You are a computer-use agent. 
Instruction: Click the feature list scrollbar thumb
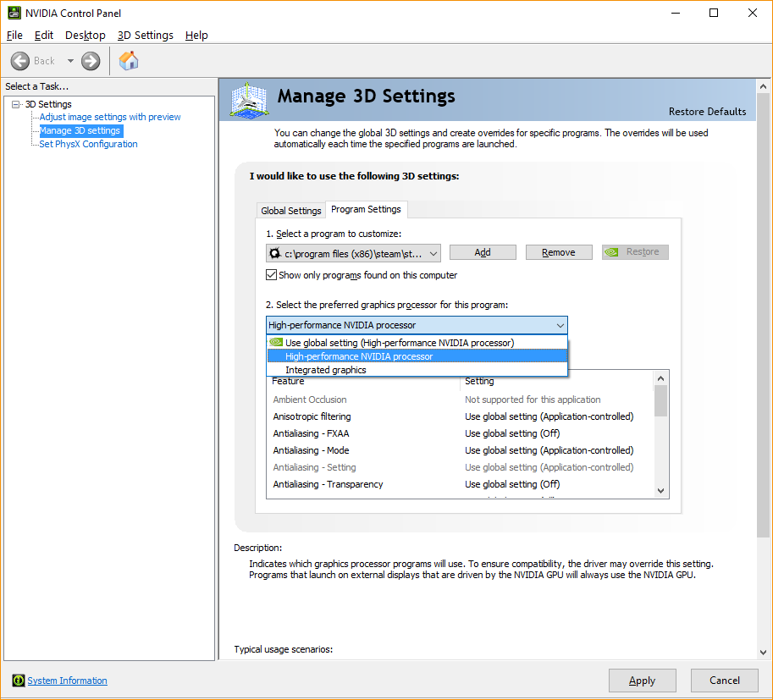click(x=661, y=401)
